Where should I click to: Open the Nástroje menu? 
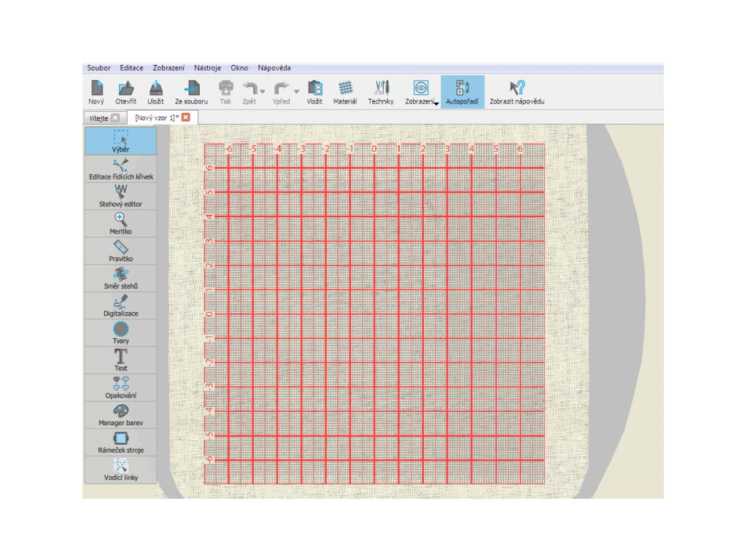207,68
